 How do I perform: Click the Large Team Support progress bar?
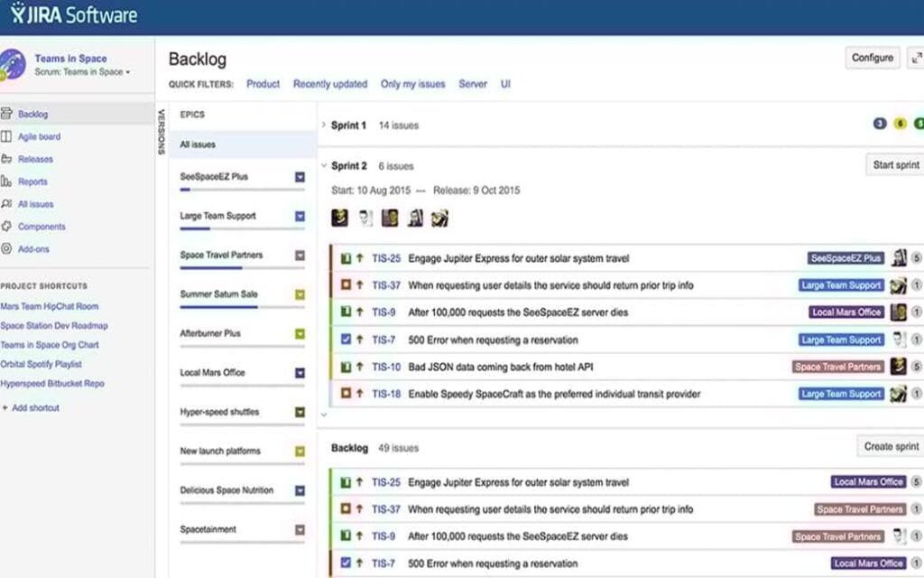[x=242, y=228]
